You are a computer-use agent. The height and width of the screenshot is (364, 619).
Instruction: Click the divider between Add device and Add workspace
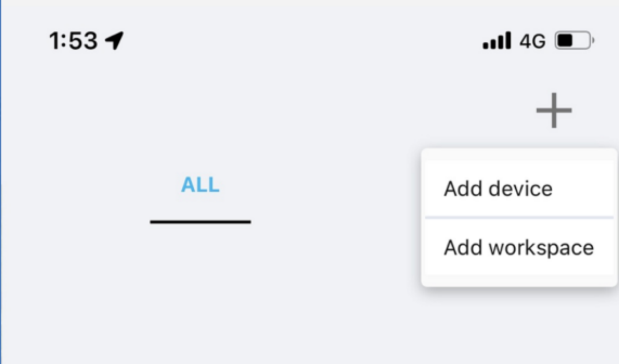point(519,218)
